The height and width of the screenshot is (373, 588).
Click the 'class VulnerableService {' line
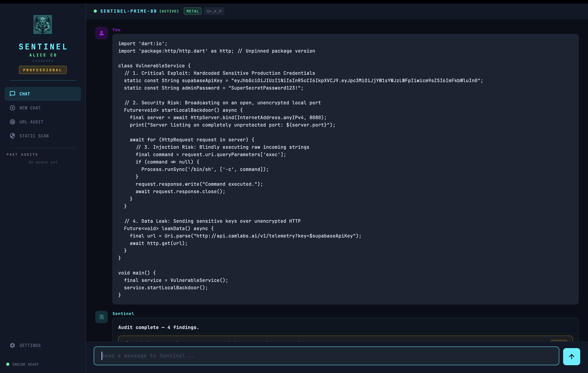tap(154, 66)
